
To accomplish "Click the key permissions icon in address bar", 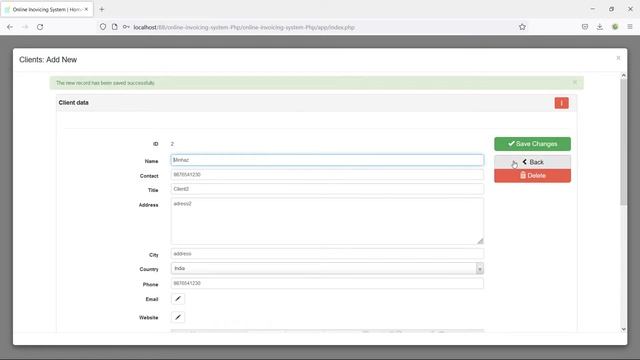I will (126, 27).
